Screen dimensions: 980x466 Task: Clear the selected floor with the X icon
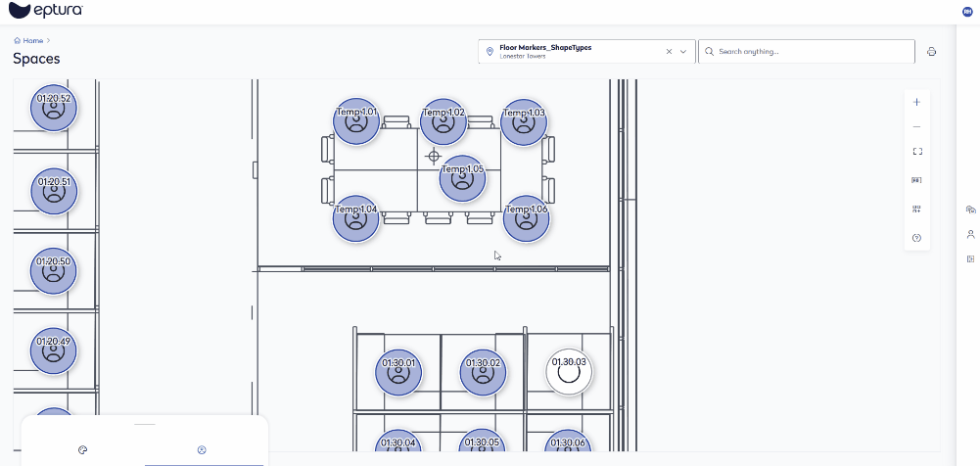click(669, 52)
